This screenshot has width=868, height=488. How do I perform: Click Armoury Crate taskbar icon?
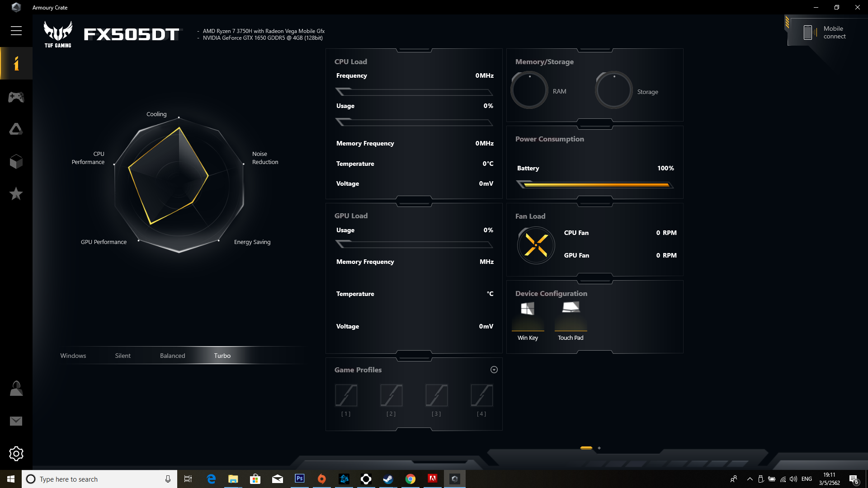click(x=454, y=479)
